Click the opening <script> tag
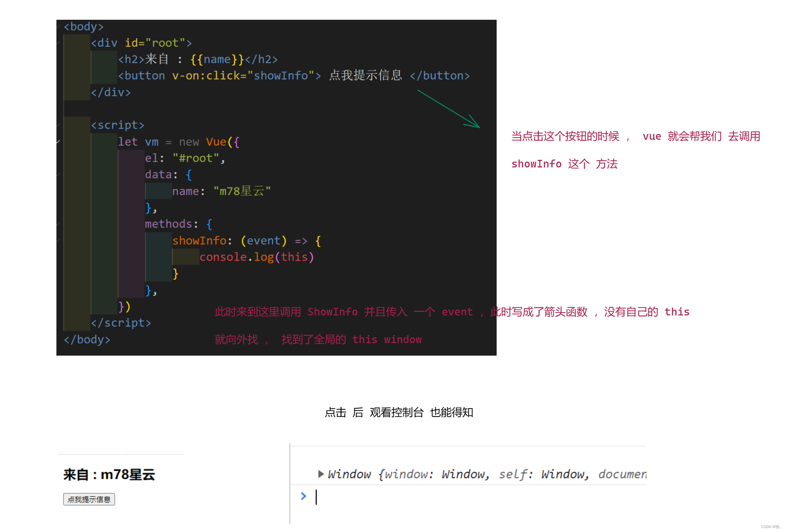Viewport: 787px width, 532px height. [x=118, y=125]
